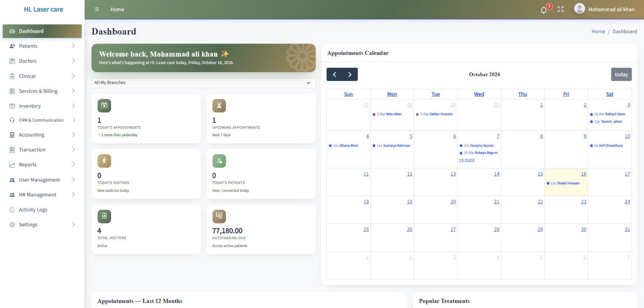Click the hamburger menu toggle icon
The width and height of the screenshot is (644, 308).
[x=97, y=9]
